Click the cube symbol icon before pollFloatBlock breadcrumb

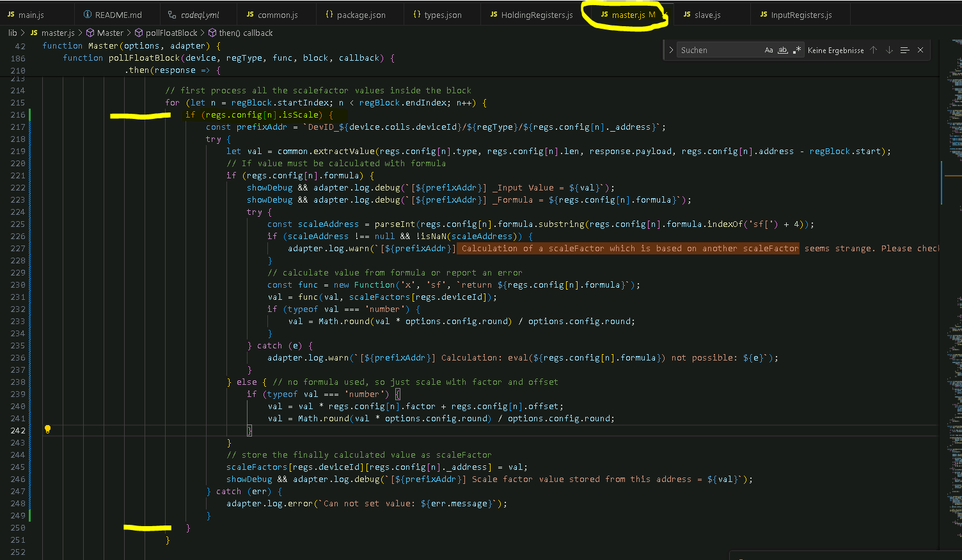139,33
